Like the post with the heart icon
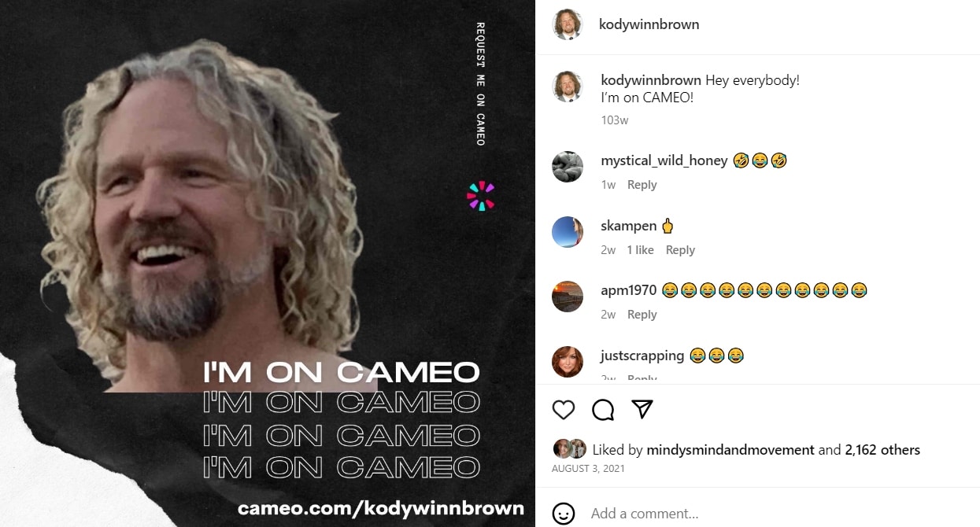Screen dimensions: 980x527 tap(563, 410)
